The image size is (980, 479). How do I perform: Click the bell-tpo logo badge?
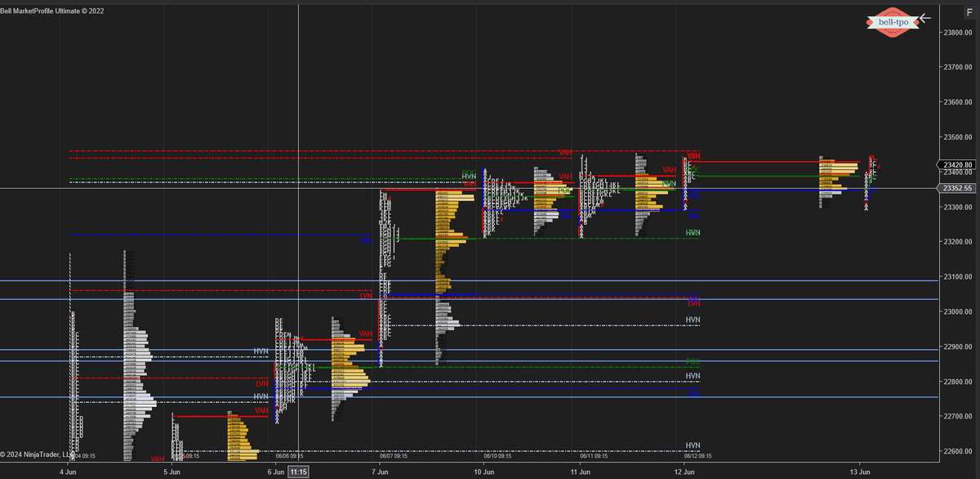(x=893, y=21)
